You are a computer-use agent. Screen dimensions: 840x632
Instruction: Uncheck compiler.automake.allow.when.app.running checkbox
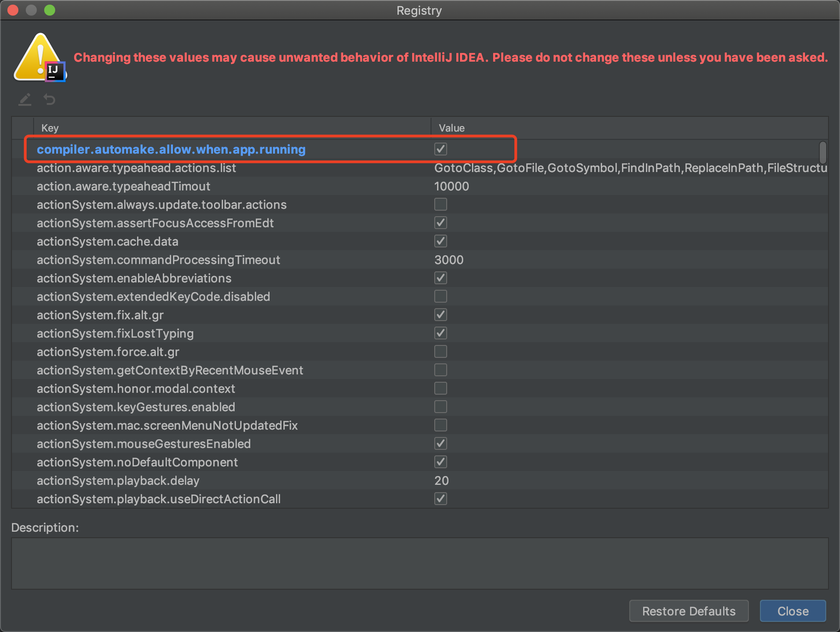[x=441, y=149]
